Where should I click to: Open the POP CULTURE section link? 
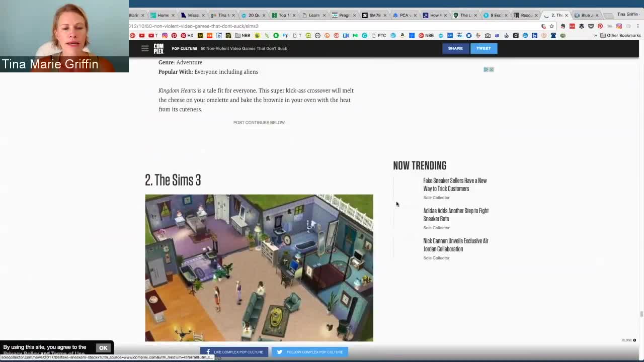[184, 48]
